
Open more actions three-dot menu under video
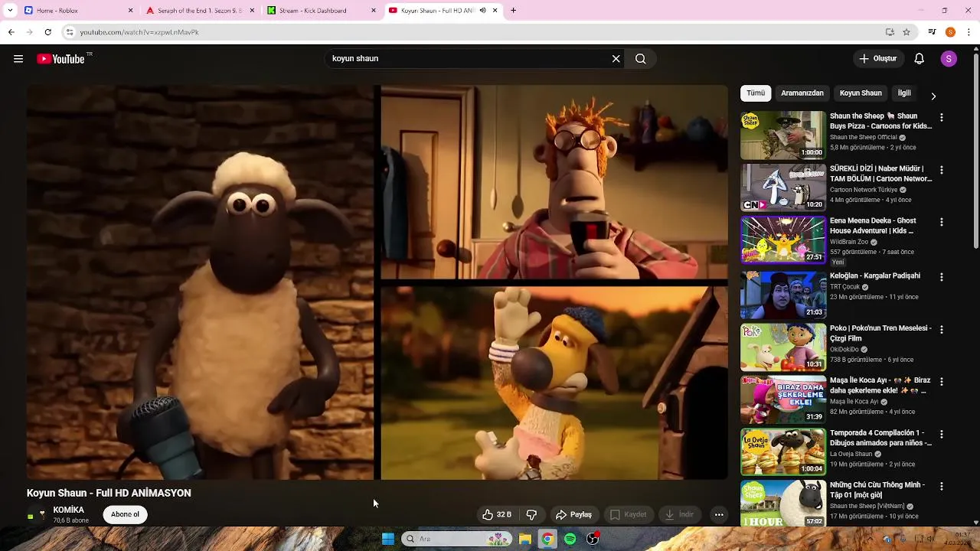[x=719, y=514]
